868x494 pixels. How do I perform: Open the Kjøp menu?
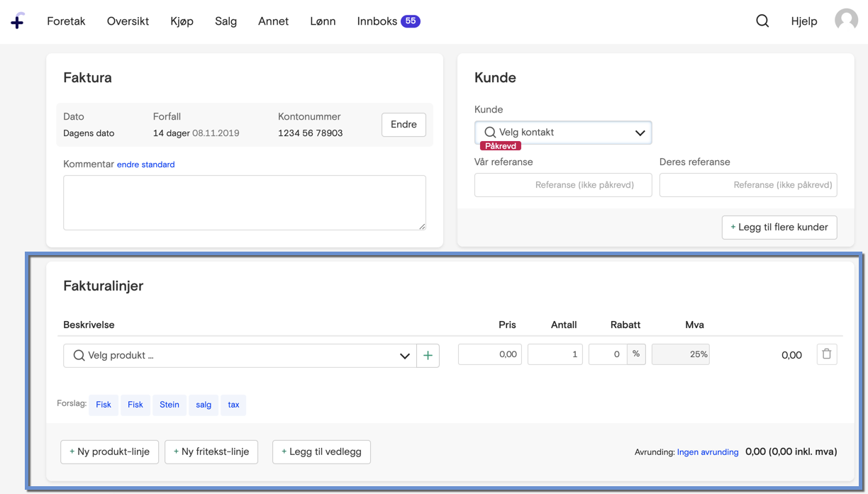(x=182, y=21)
